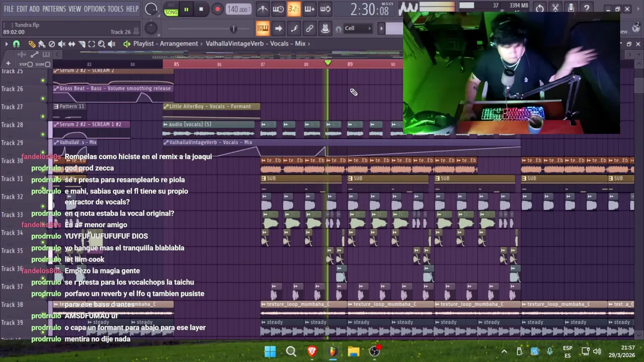Open the Cell snap dropdown
The image size is (644, 362).
click(357, 29)
